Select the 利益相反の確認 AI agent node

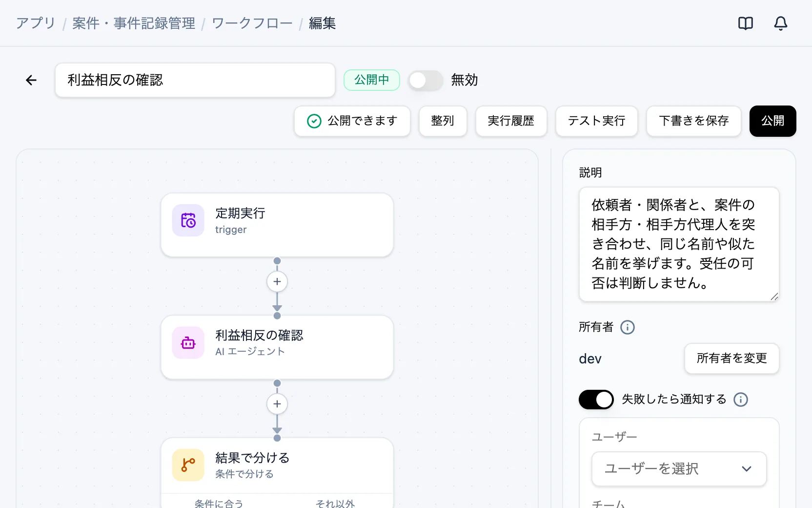pos(277,347)
